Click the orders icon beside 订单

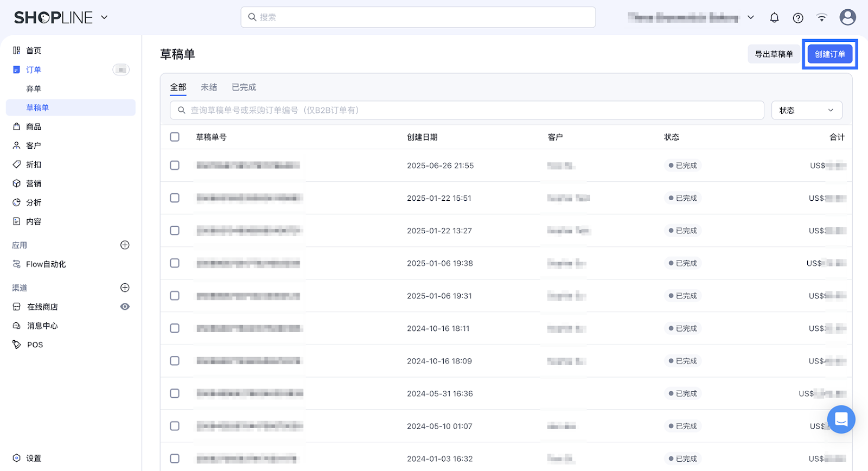point(17,69)
